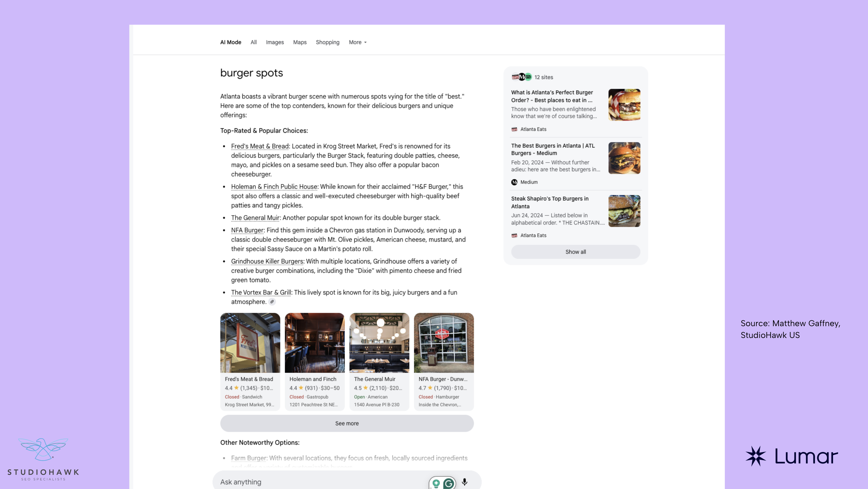Click '1540 Avenue Pl B-230' address text
This screenshot has height=489, width=868.
376,404
